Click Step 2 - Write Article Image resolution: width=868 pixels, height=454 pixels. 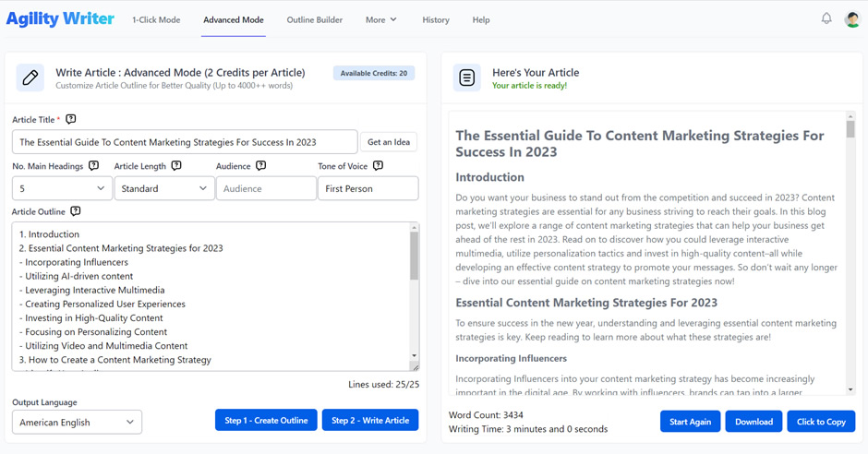click(x=370, y=420)
